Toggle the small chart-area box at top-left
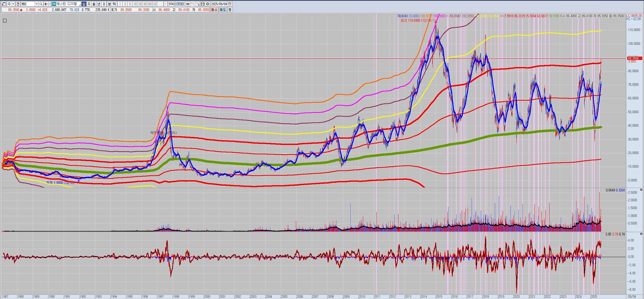This screenshot has height=299, width=644. tap(5, 21)
